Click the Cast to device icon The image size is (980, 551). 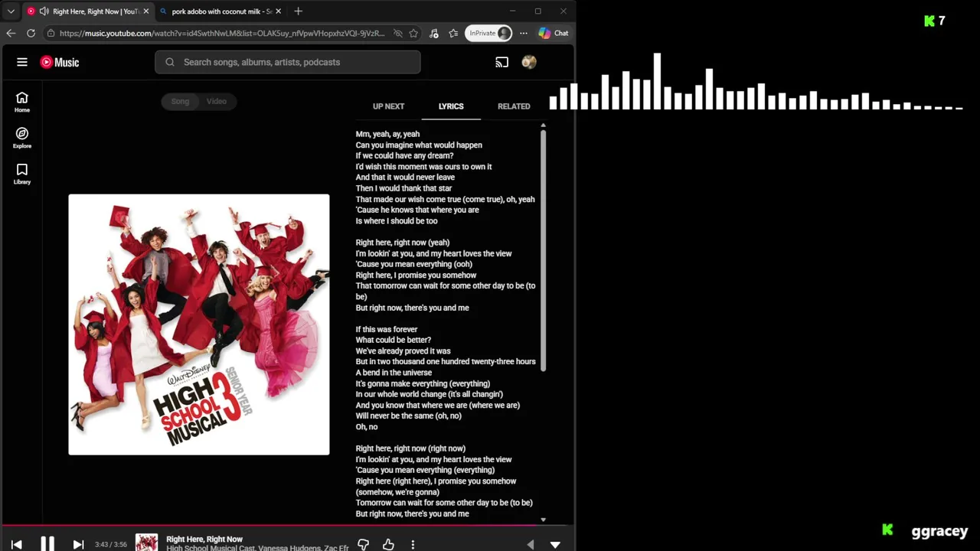point(501,62)
